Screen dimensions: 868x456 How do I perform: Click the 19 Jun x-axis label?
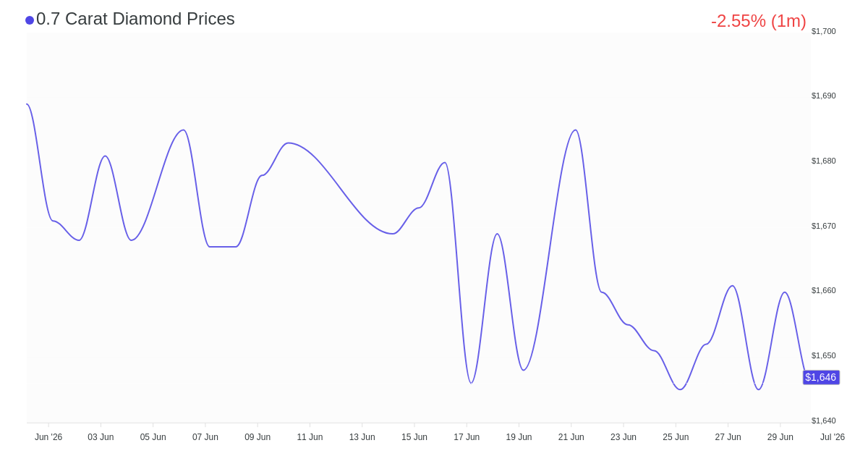[519, 437]
